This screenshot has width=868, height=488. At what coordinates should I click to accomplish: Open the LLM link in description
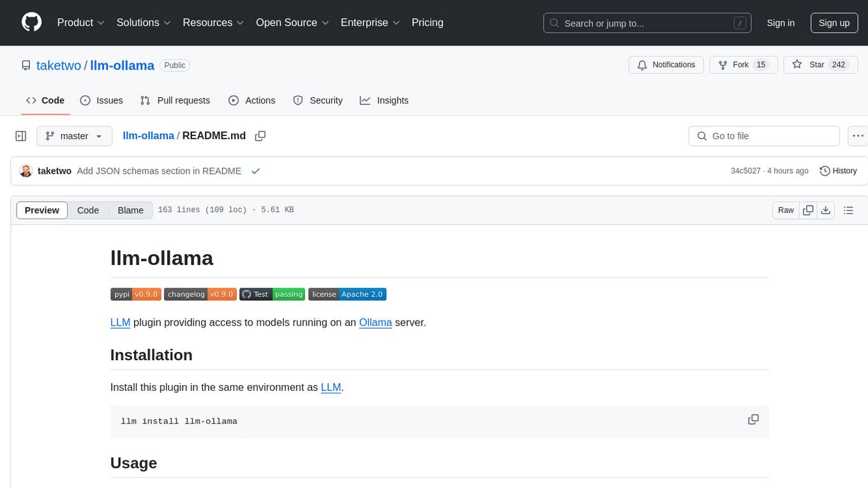(x=120, y=323)
